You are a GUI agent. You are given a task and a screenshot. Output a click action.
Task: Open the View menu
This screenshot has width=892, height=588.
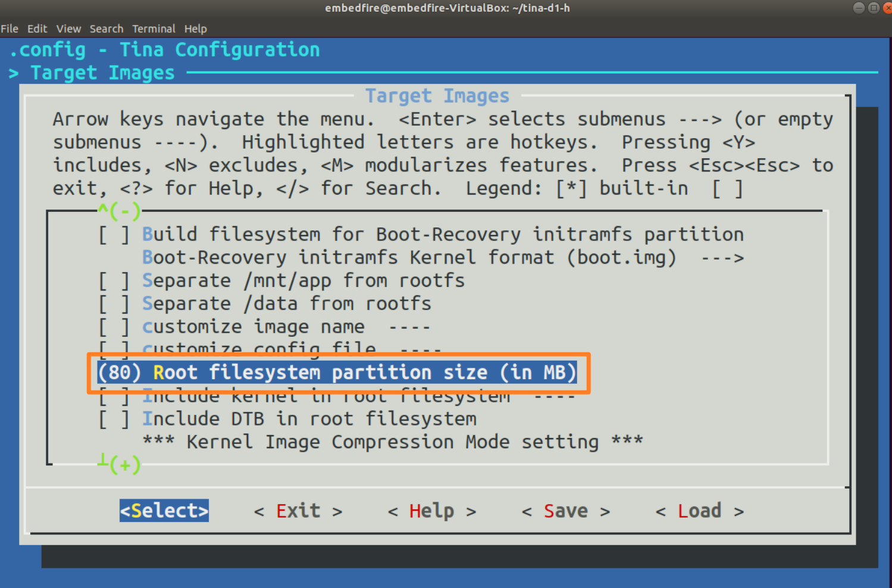tap(68, 29)
